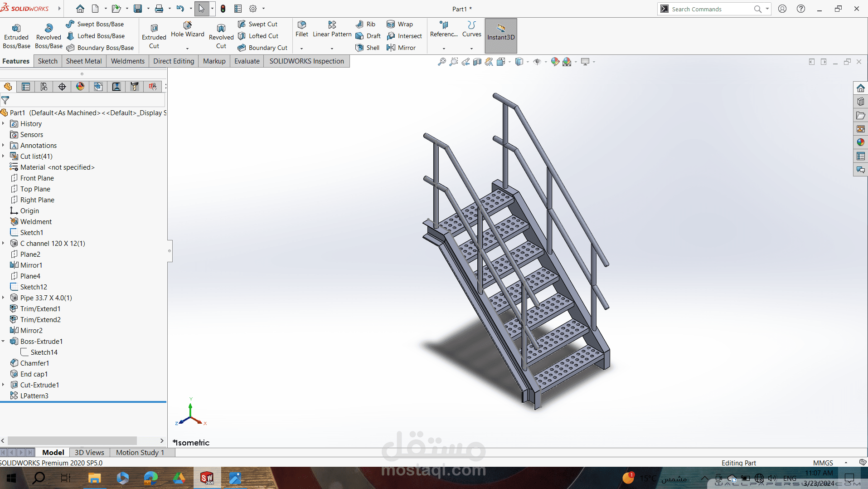The height and width of the screenshot is (489, 868).
Task: Click the Rebuild traffic light icon
Action: (223, 9)
